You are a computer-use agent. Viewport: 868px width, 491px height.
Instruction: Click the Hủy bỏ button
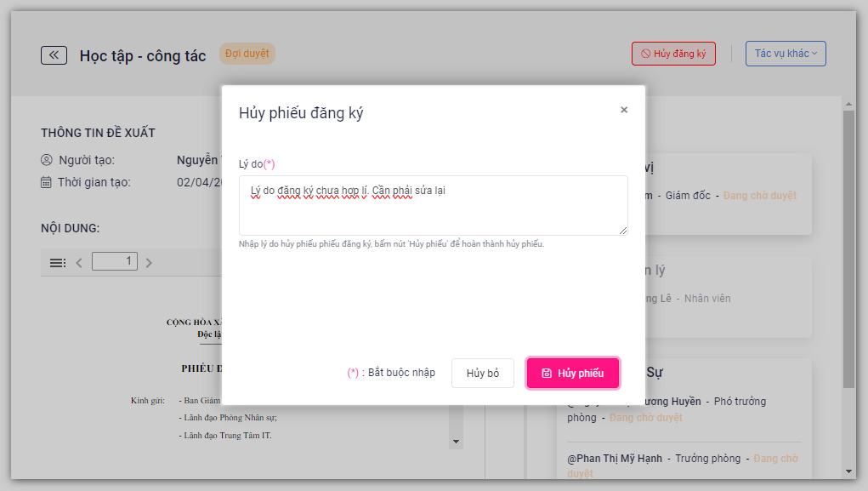(x=482, y=374)
